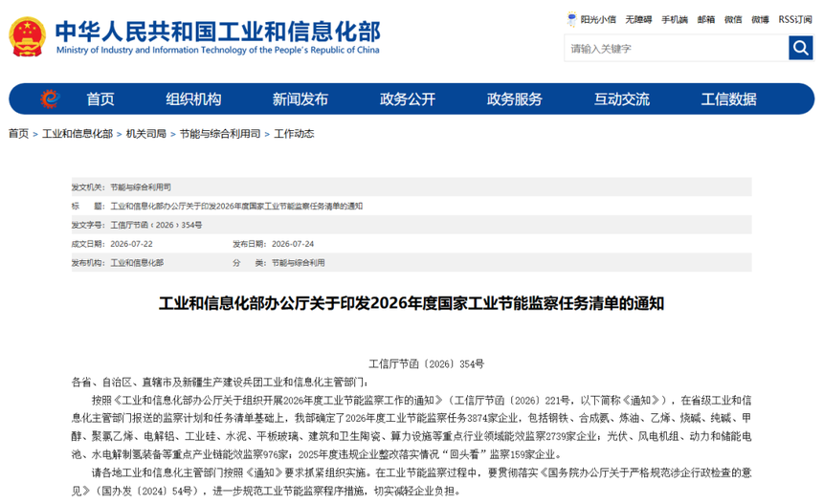Subscribe via the RSS订阅 link
Screen dimensions: 823x504
click(795, 20)
